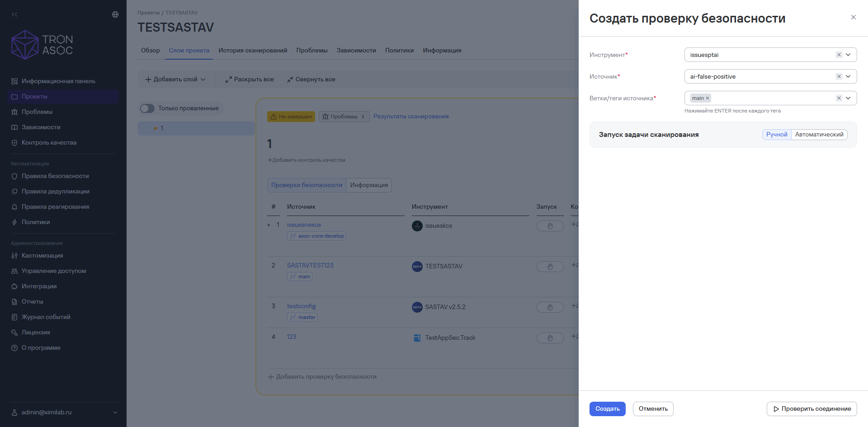
Task: Toggle manual launch for SASTAVTEST123 row
Action: (x=550, y=267)
